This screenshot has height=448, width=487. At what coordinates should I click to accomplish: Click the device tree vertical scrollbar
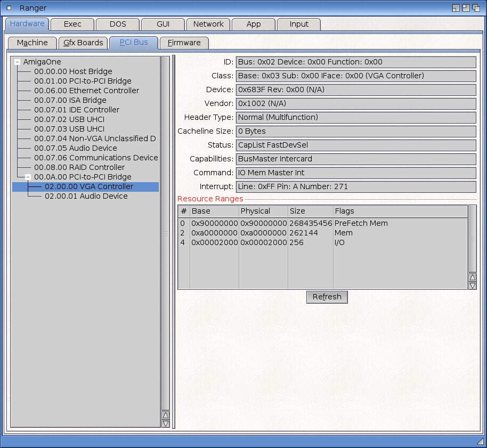[166, 234]
